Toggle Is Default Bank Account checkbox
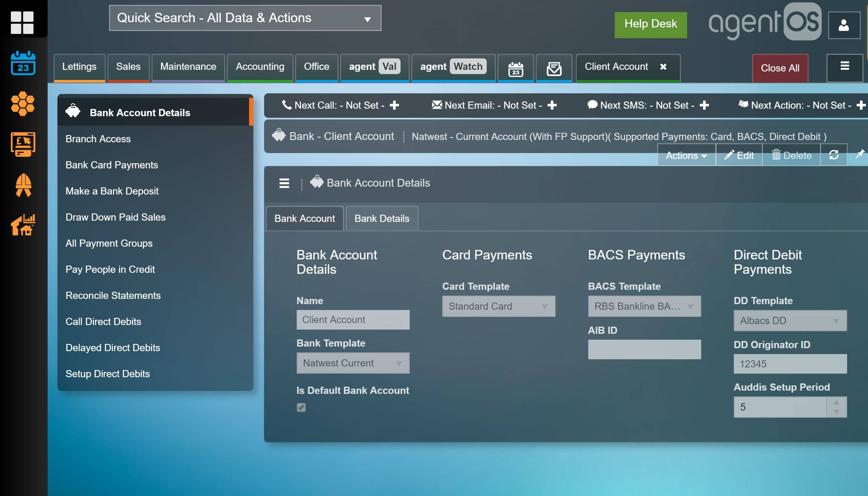The height and width of the screenshot is (496, 868). (x=301, y=408)
